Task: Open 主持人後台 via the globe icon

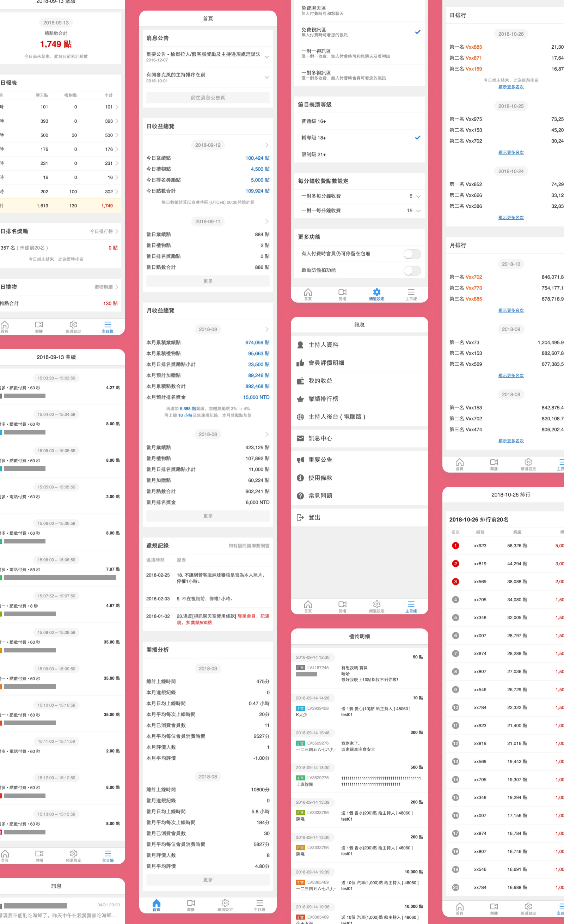Action: [300, 417]
